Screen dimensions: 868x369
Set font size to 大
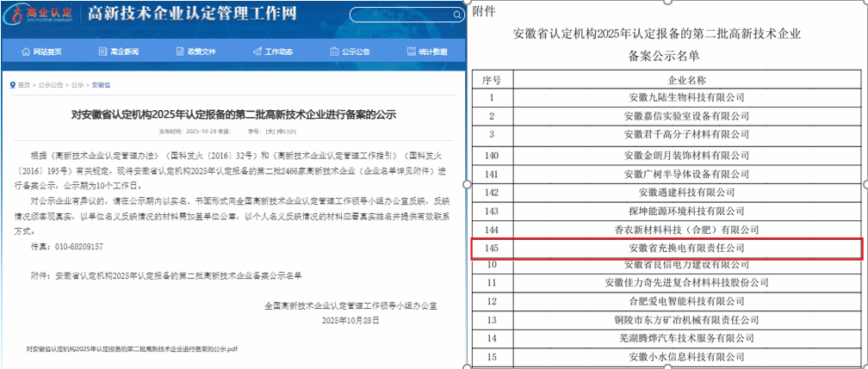point(270,131)
